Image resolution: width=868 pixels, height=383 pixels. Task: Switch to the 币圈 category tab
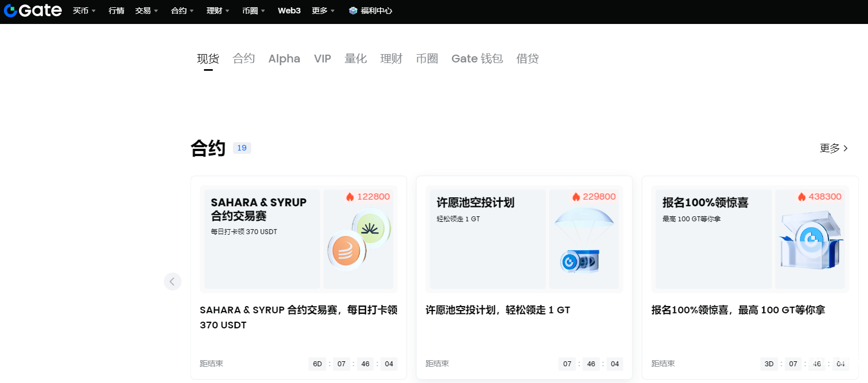pyautogui.click(x=427, y=59)
